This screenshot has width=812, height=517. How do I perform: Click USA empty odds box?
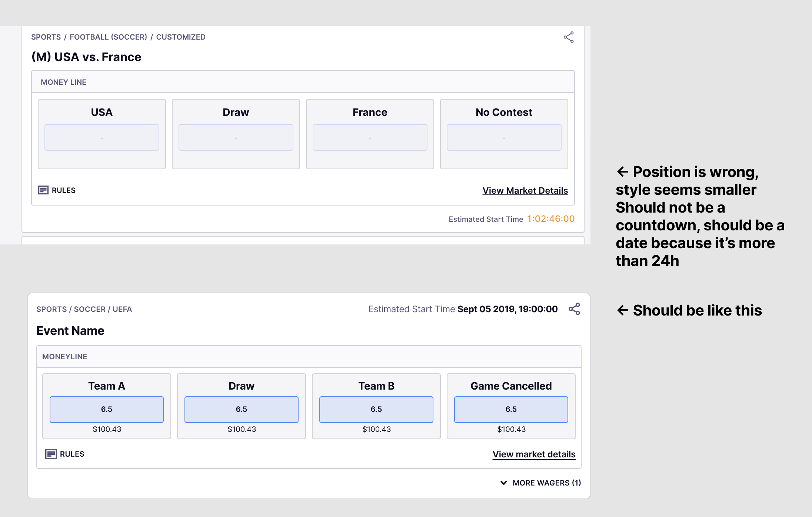tap(102, 137)
